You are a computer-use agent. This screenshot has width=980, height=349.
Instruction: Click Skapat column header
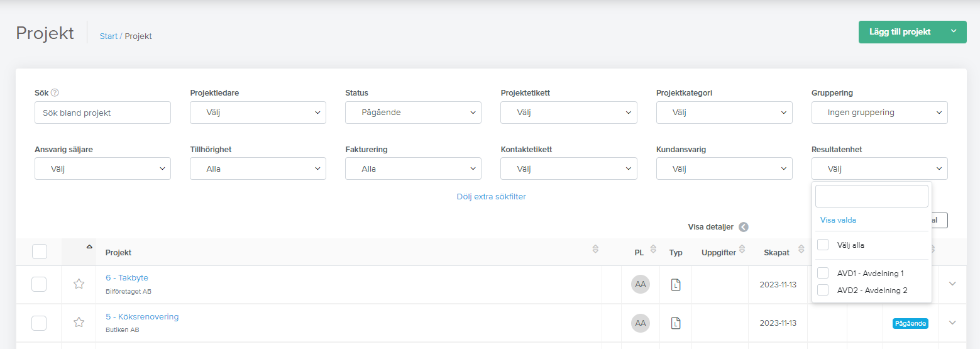pos(776,253)
